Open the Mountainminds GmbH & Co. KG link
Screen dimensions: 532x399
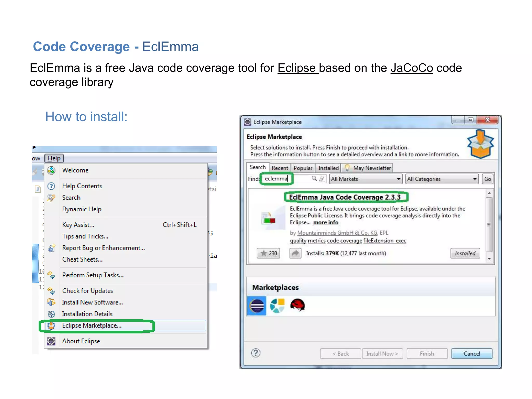point(337,233)
